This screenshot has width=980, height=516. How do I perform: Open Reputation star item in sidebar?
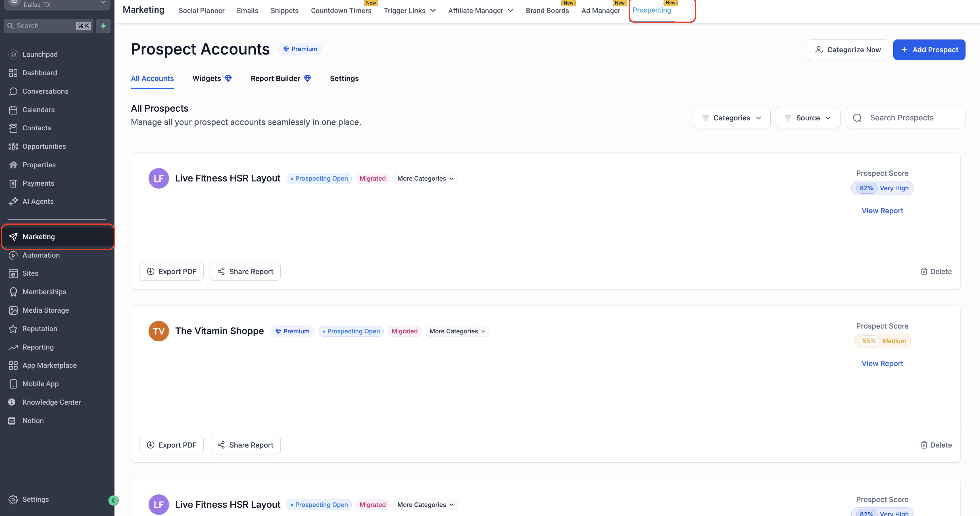[x=39, y=329]
